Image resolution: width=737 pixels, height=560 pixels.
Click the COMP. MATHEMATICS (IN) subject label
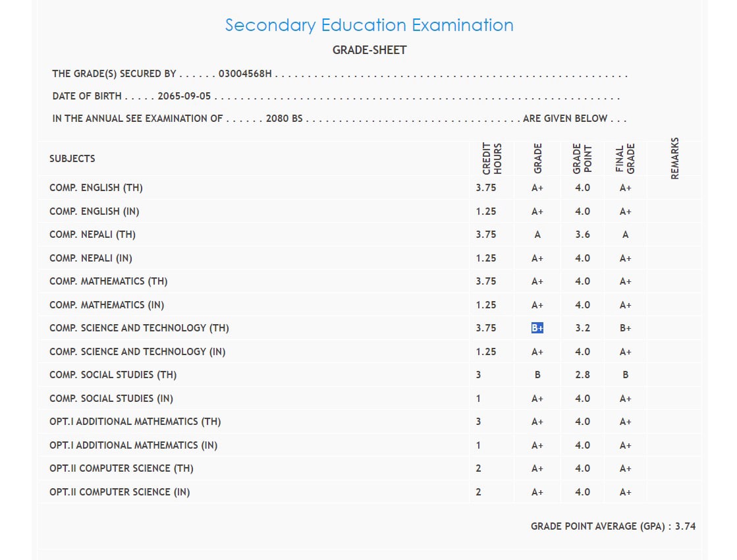point(107,305)
